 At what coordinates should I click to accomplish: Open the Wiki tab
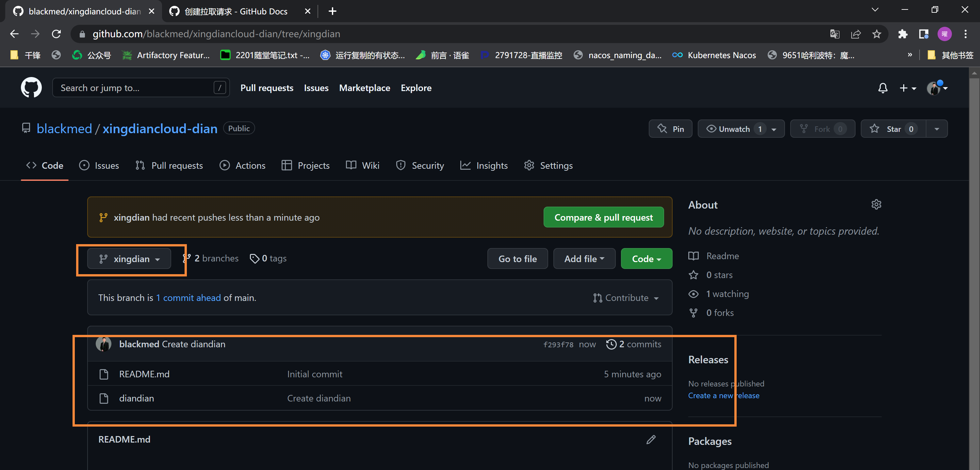[x=363, y=165]
